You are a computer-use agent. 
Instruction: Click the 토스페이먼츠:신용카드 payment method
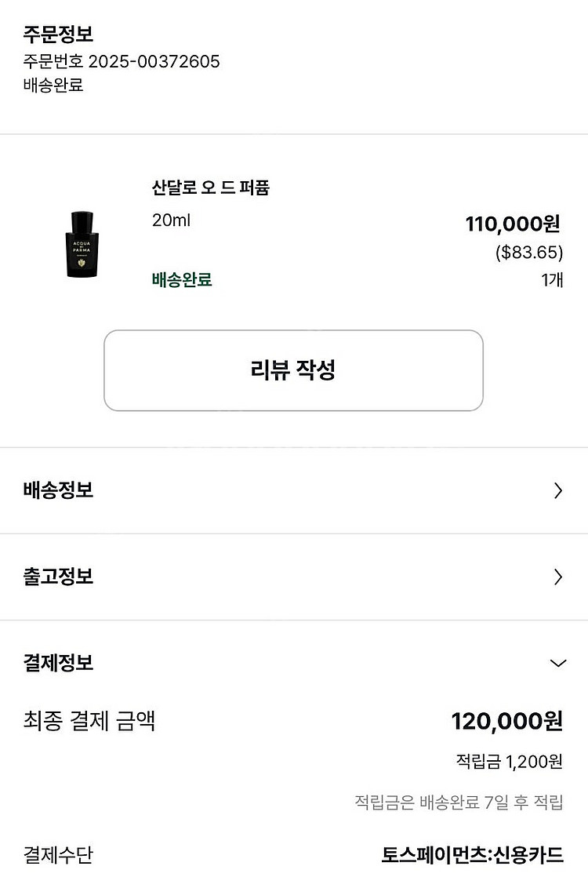click(x=472, y=855)
